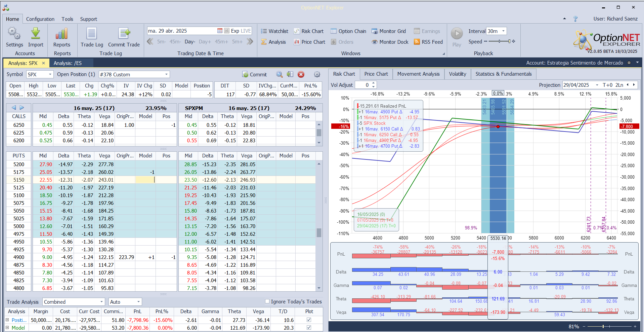Increase the Vol Adjust spinner value
The height and width of the screenshot is (332, 644).
[373, 83]
